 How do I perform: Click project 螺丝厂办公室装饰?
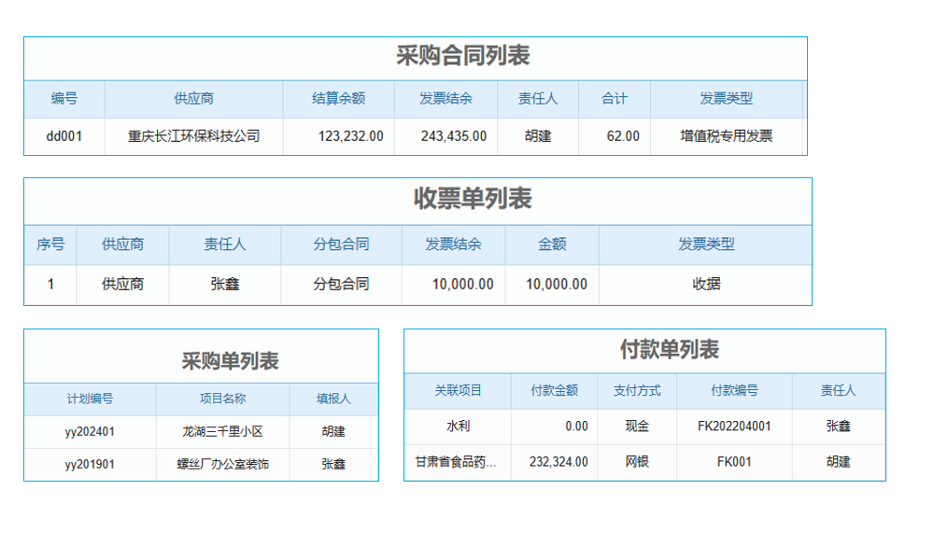coord(221,464)
